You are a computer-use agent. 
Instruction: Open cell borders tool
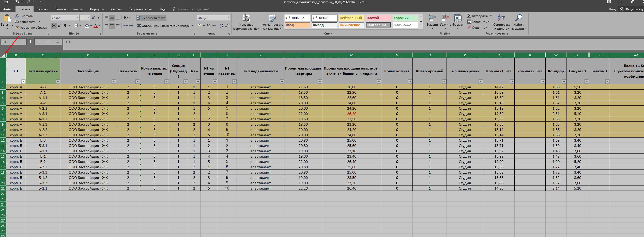tap(76, 26)
